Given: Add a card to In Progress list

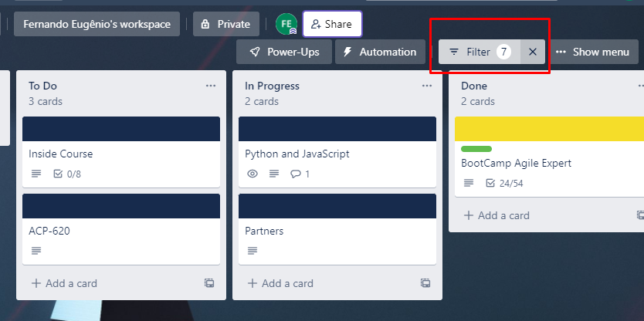Looking at the screenshot, I should 280,283.
